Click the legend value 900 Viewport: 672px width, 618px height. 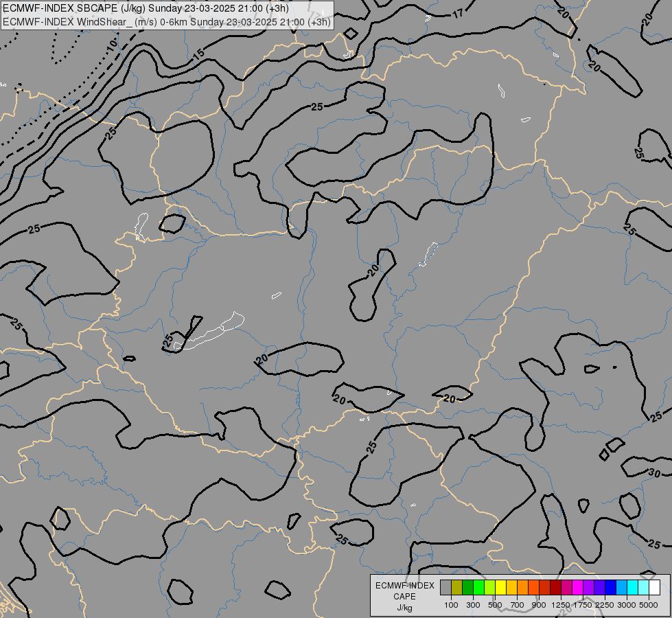[539, 605]
